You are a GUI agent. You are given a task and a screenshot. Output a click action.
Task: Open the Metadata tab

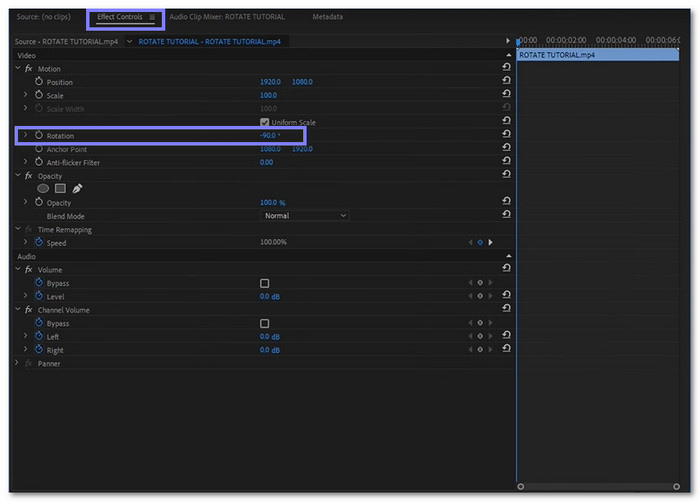[x=327, y=17]
